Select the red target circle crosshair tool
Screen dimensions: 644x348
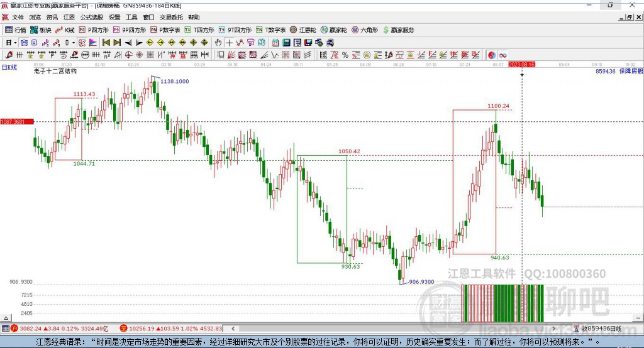click(128, 55)
